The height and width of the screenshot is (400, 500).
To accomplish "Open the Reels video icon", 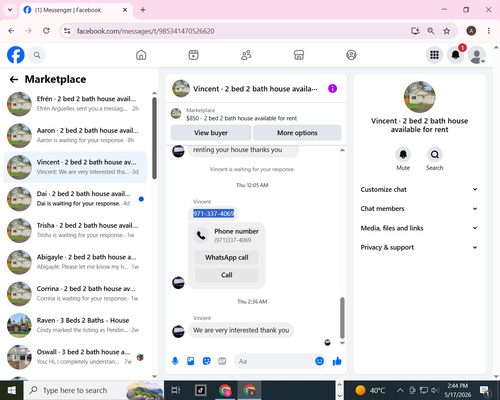I will pyautogui.click(x=194, y=55).
